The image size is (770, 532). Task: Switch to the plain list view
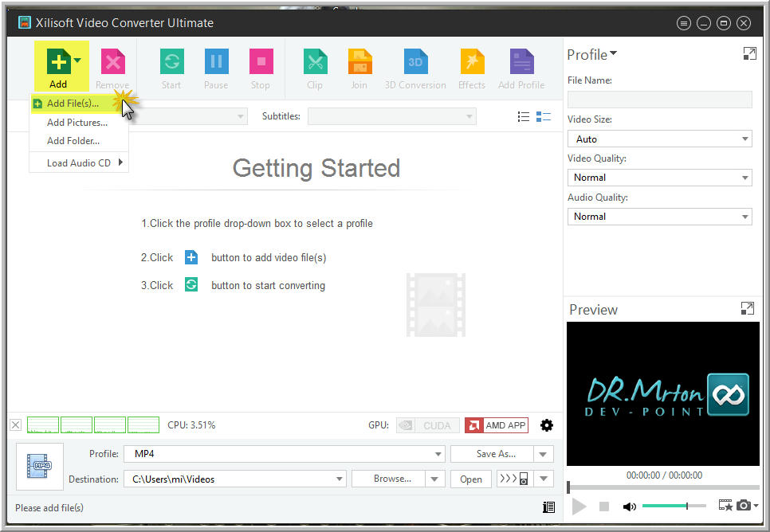click(x=524, y=117)
